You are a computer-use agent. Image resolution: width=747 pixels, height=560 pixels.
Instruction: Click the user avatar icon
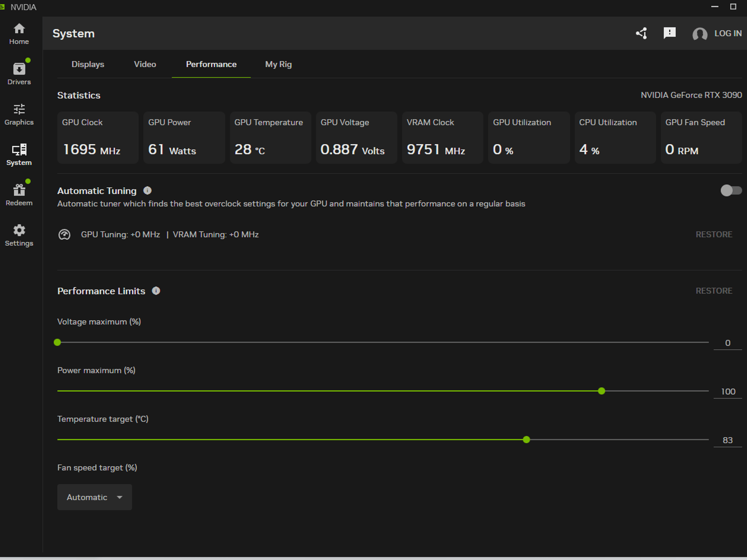point(700,34)
